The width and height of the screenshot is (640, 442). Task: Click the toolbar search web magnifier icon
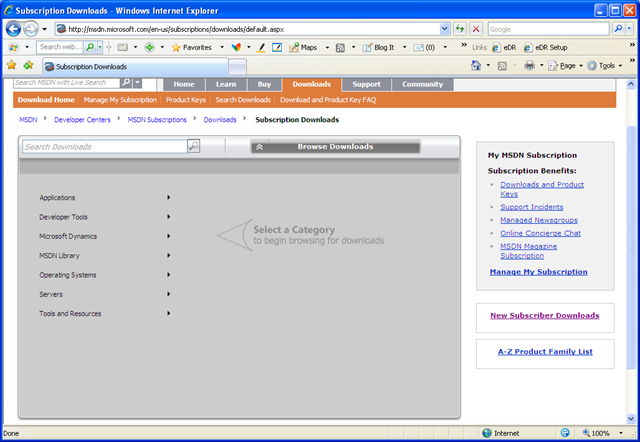click(x=90, y=47)
